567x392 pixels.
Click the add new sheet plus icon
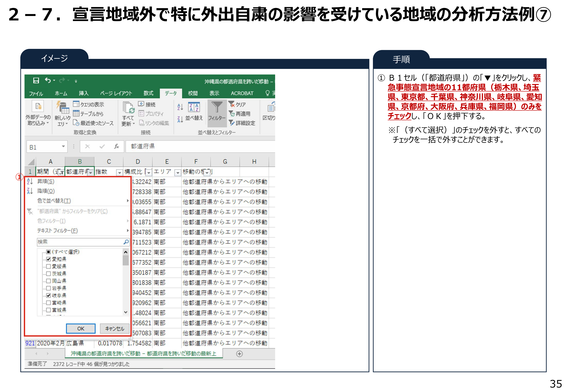point(239,354)
